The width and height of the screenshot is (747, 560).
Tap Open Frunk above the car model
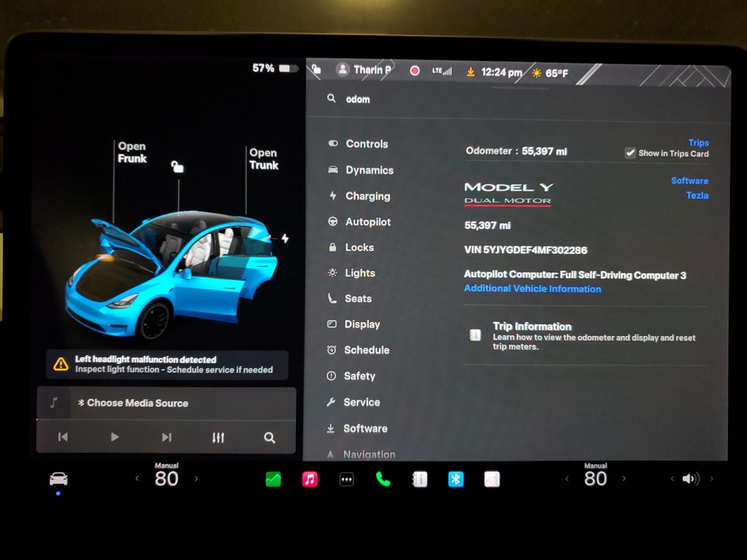pyautogui.click(x=132, y=152)
